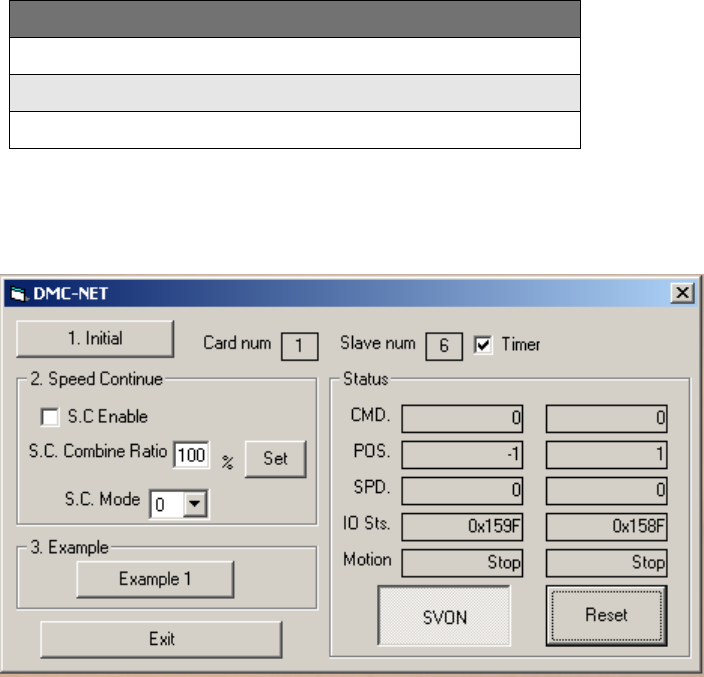Viewport: 704px width, 677px height.
Task: Select the Slave num field
Action: coord(443,346)
